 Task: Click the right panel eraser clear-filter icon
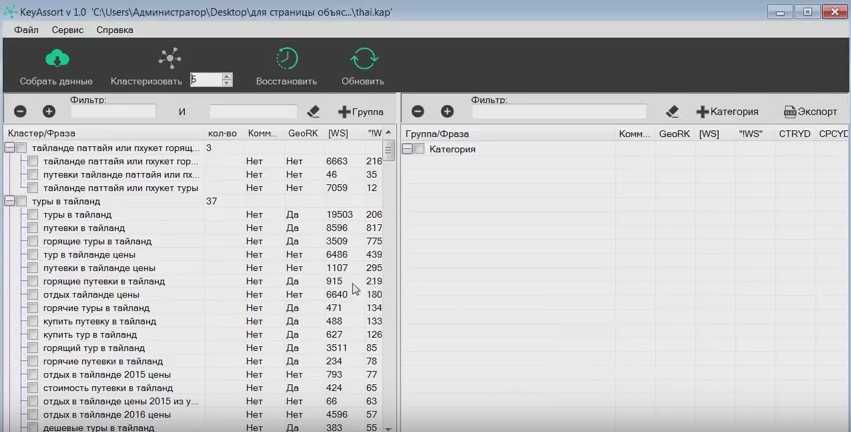tap(672, 112)
